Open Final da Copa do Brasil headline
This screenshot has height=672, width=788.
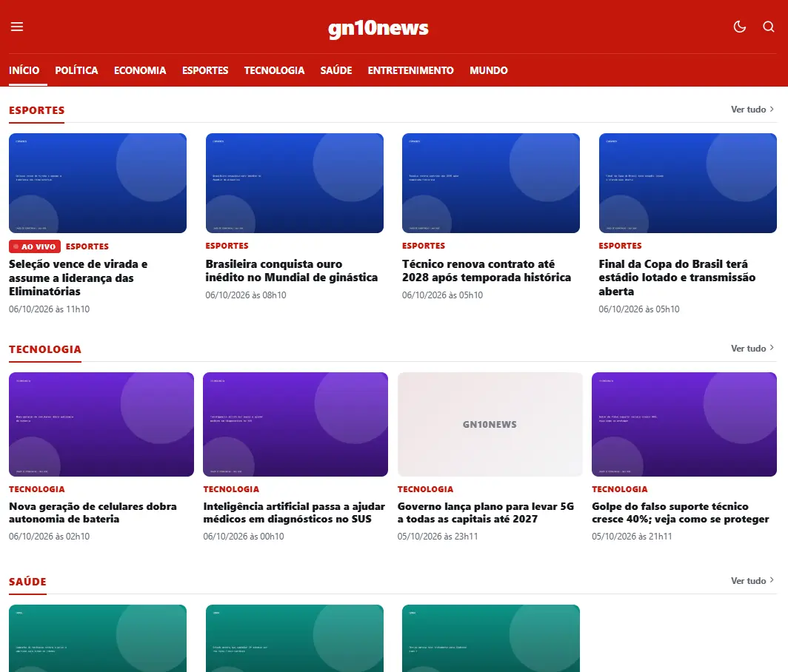point(677,278)
